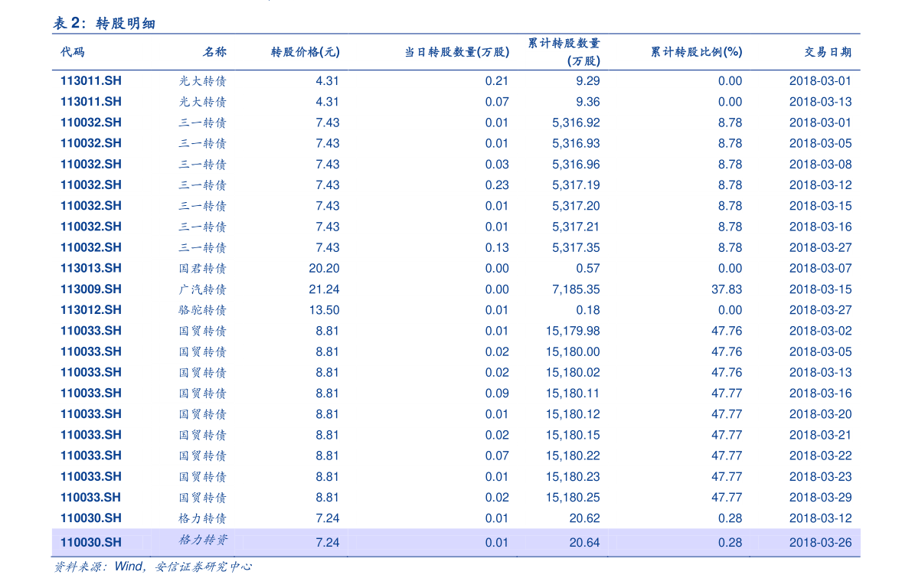The width and height of the screenshot is (912, 588).
Task: Click the 交易日期 column header
Action: [828, 52]
